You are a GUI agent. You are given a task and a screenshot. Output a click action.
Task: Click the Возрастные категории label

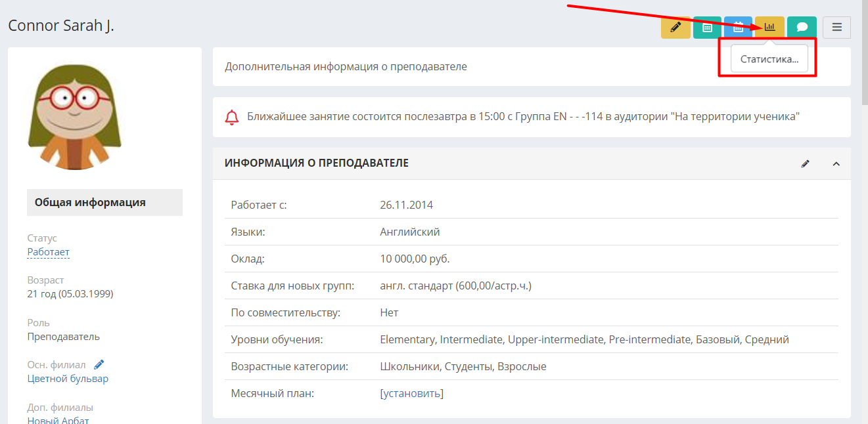290,366
